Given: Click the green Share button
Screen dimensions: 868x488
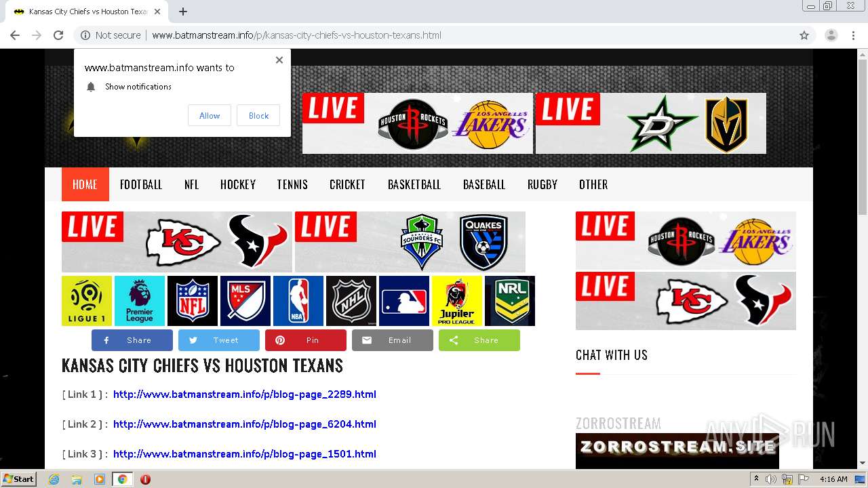Looking at the screenshot, I should pos(479,340).
